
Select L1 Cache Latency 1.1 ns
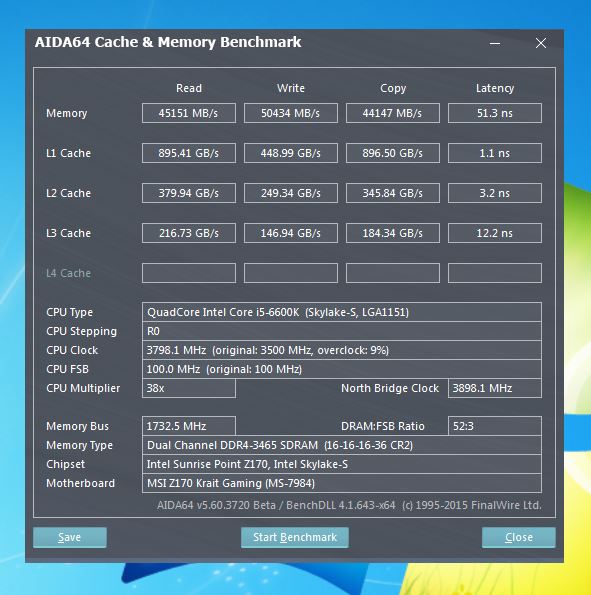coord(495,153)
